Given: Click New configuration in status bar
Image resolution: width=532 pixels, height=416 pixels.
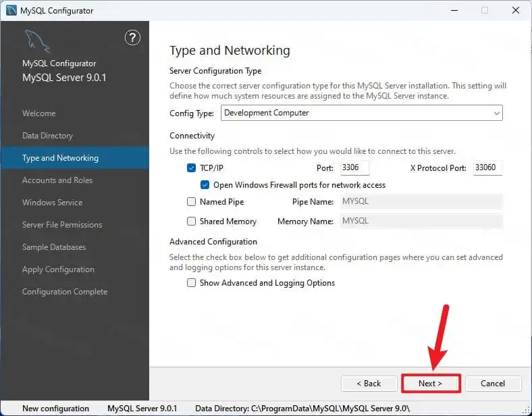Looking at the screenshot, I should [x=55, y=409].
